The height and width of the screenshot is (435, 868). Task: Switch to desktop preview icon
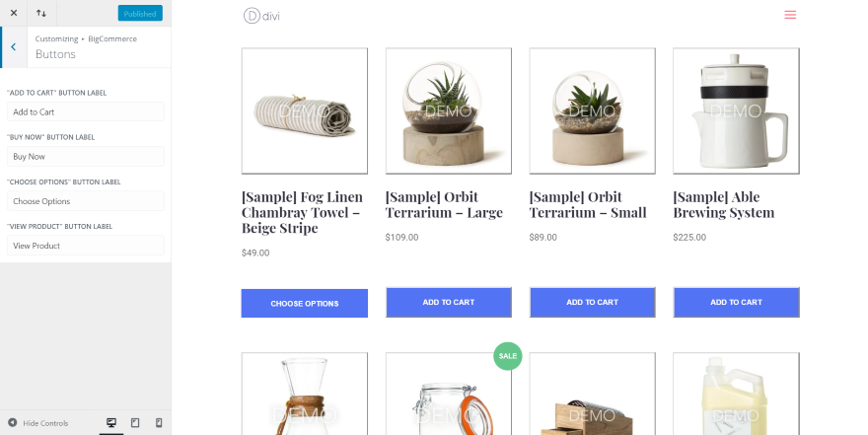(111, 423)
